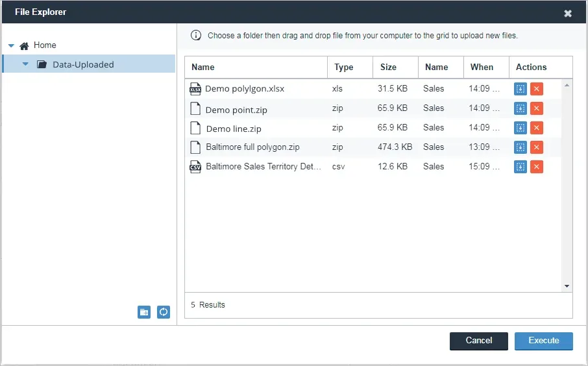Click the grid scrollbar down arrow
Image resolution: width=588 pixels, height=366 pixels.
567,286
